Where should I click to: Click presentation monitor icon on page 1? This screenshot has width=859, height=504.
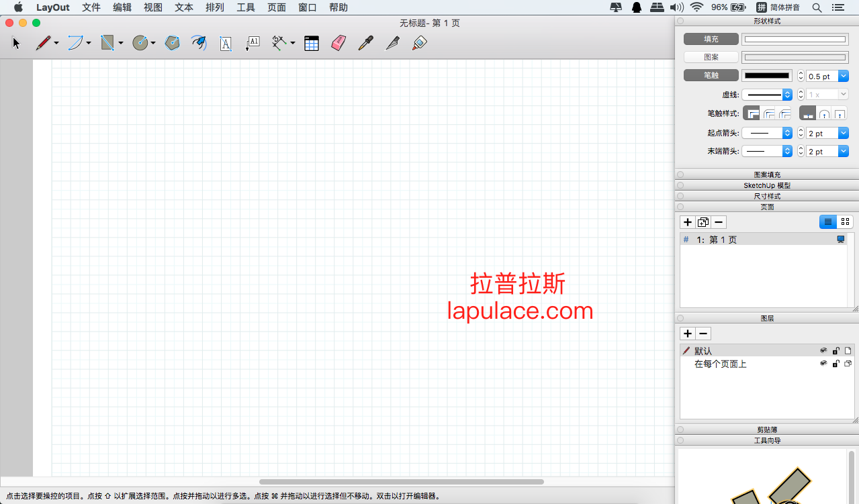point(841,240)
